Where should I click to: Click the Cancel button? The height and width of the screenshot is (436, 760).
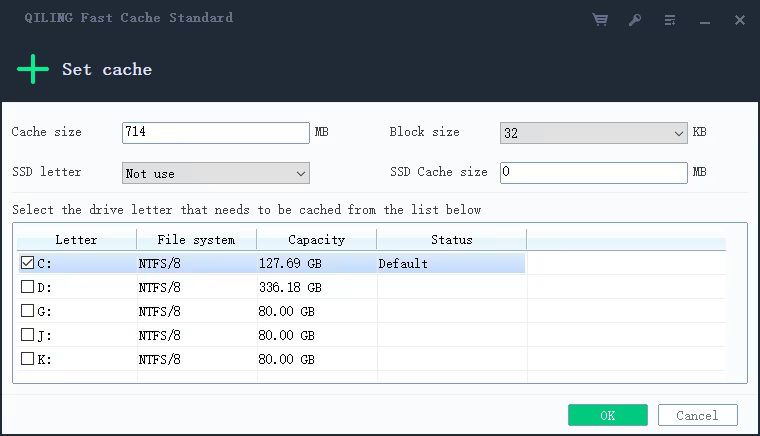[697, 415]
